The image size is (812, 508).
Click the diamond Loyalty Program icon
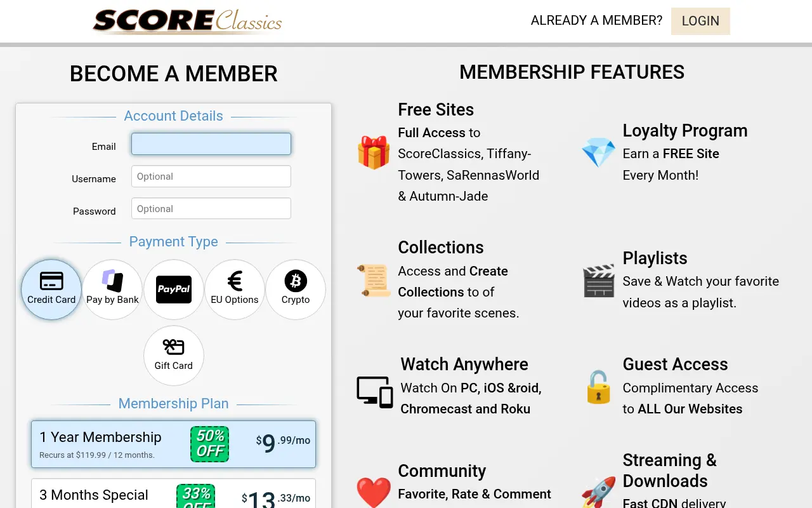click(x=598, y=152)
